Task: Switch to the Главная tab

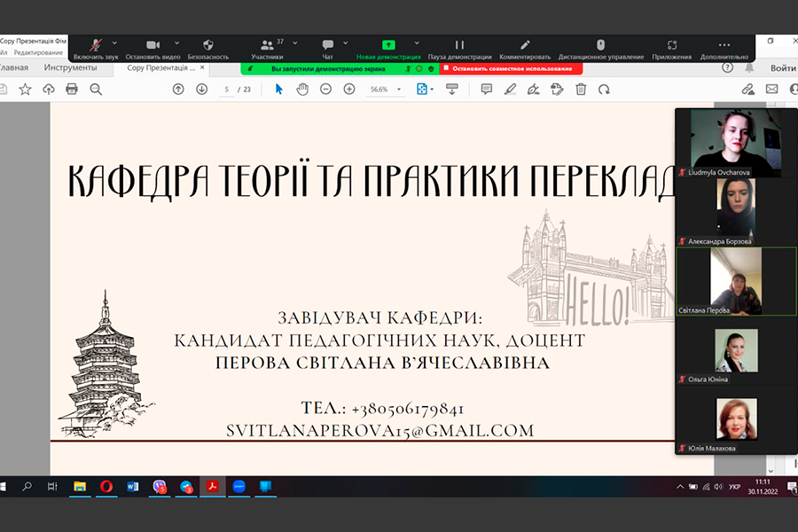Action: click(x=13, y=67)
